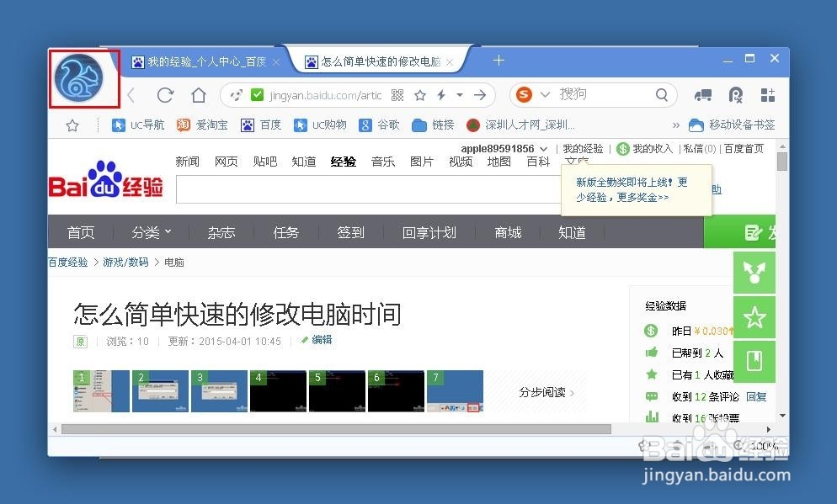Screen dimensions: 837x504
Task: Open UC购物 bookmark
Action: [x=320, y=125]
